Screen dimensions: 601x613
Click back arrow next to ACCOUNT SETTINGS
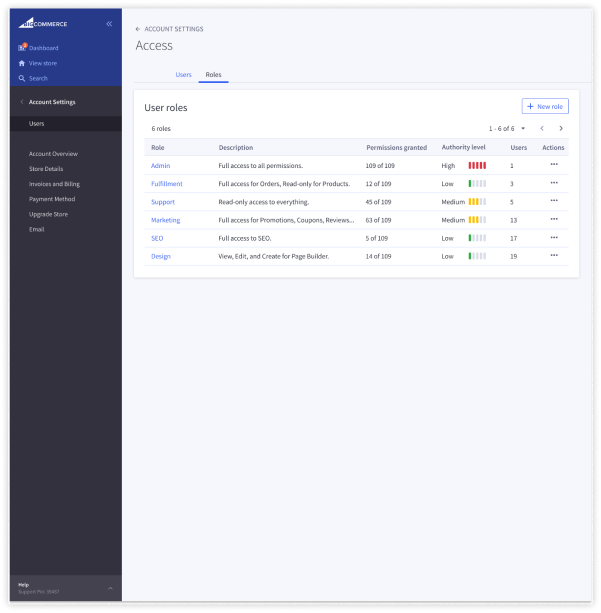point(138,29)
